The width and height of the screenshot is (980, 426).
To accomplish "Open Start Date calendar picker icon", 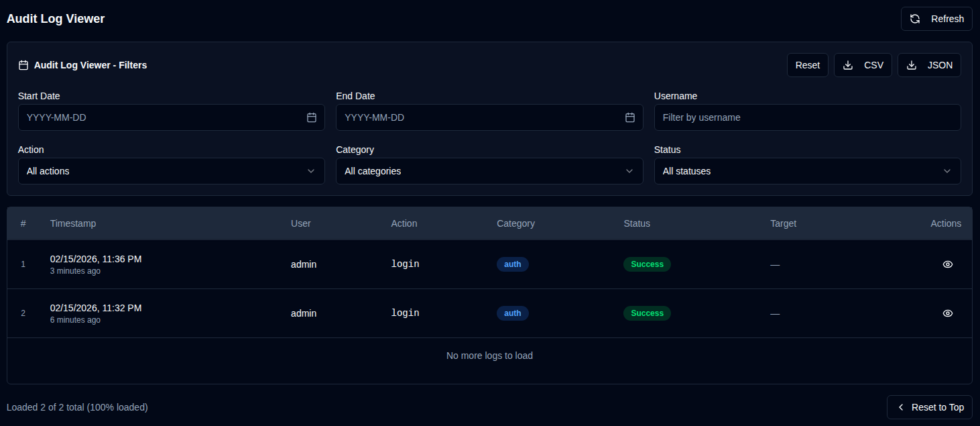I will coord(312,117).
